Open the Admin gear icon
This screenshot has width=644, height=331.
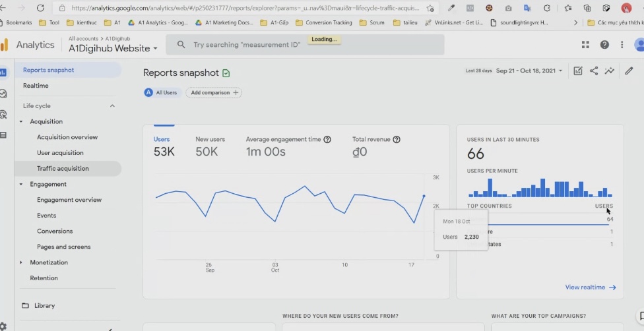click(3, 327)
